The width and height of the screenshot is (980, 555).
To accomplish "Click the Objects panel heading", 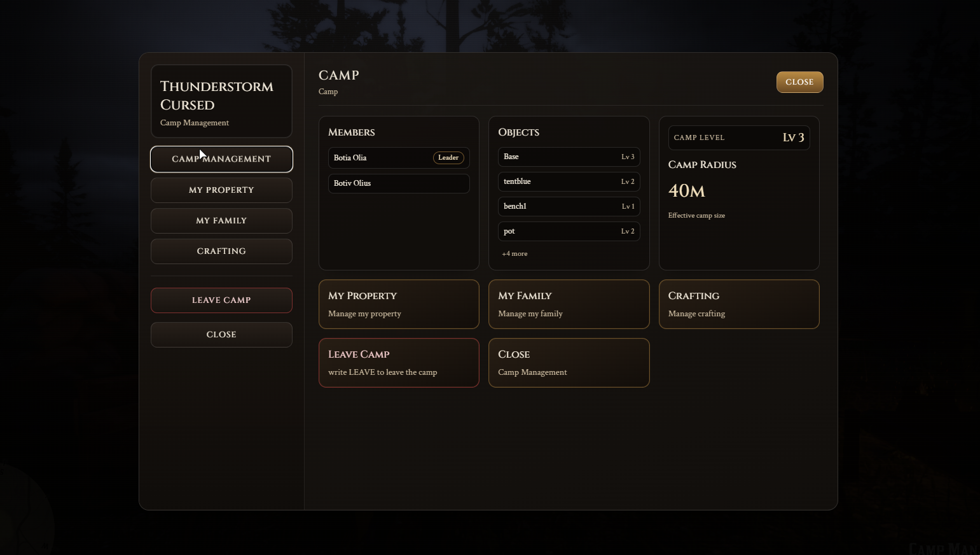I will (519, 132).
